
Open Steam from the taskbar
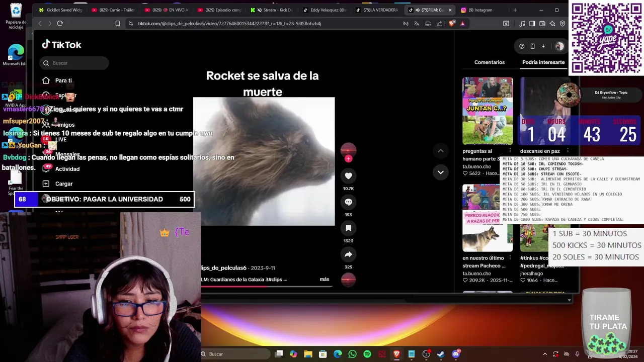pyautogui.click(x=441, y=354)
